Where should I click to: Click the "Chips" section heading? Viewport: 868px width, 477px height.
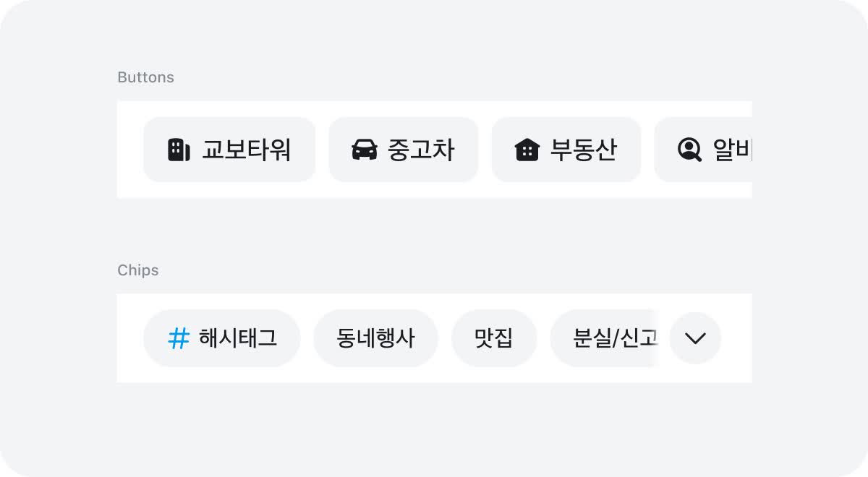click(x=137, y=270)
